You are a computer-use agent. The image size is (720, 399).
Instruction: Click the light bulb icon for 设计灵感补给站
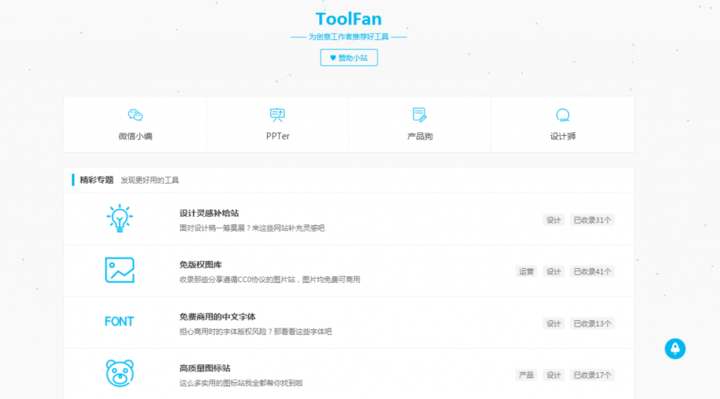[x=119, y=218]
